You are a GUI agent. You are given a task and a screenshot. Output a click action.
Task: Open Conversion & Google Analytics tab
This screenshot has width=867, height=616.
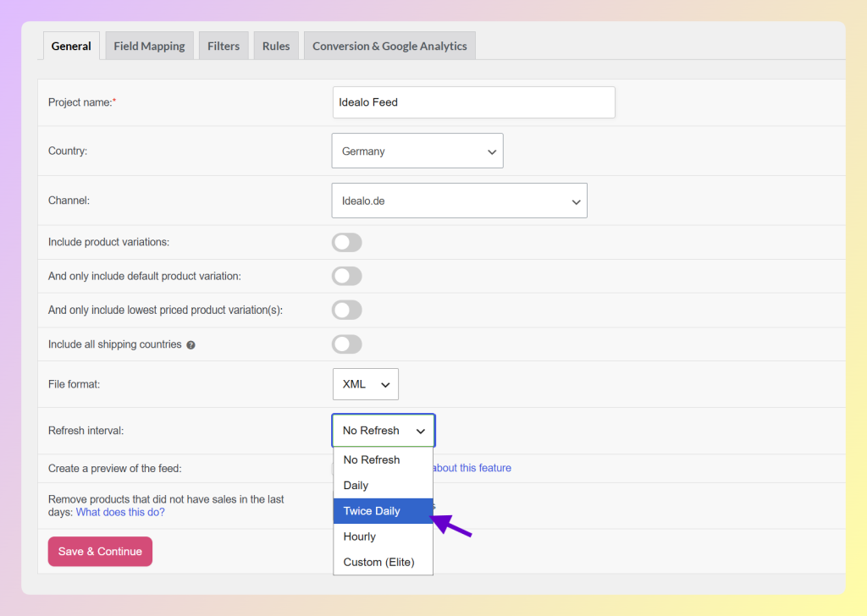[x=389, y=46]
